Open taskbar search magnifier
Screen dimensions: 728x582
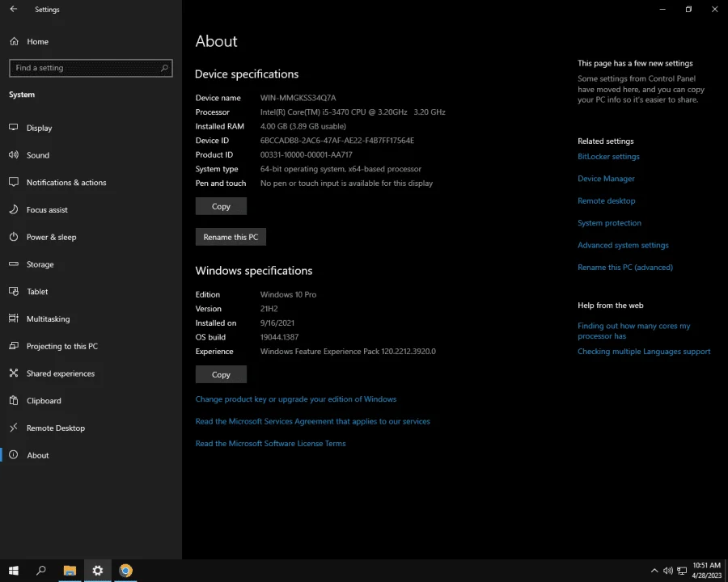[x=41, y=571]
